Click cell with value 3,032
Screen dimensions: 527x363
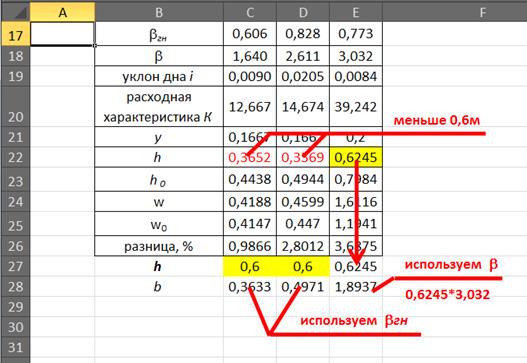356,56
